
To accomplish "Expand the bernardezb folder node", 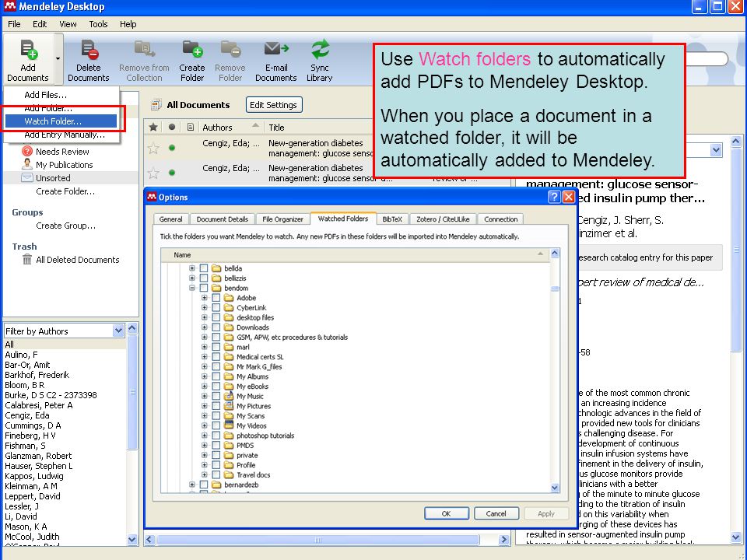I will pyautogui.click(x=192, y=485).
